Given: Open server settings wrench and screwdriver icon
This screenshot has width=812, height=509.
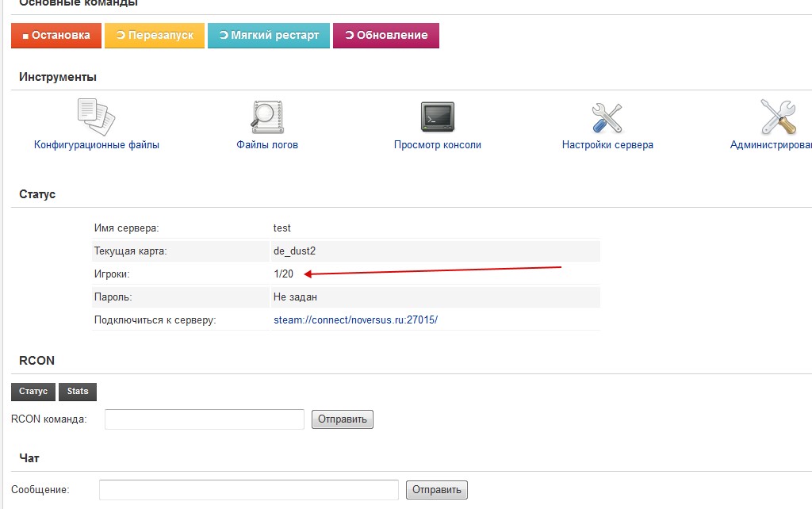Looking at the screenshot, I should pos(607,117).
